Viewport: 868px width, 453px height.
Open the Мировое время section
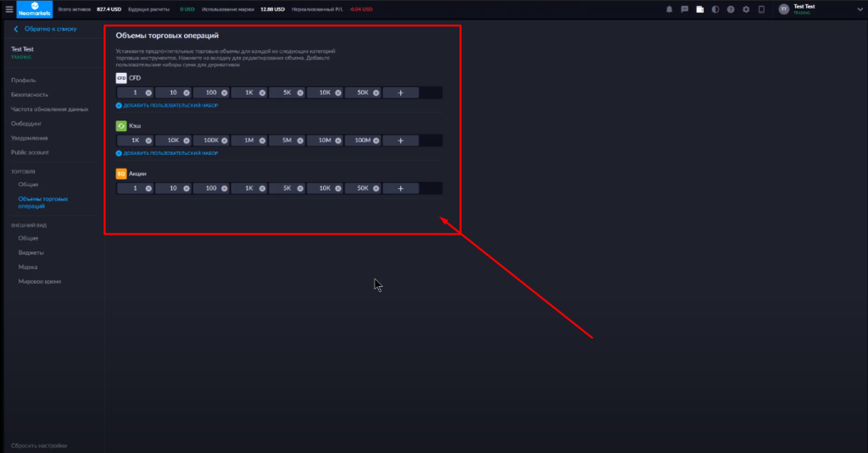40,281
